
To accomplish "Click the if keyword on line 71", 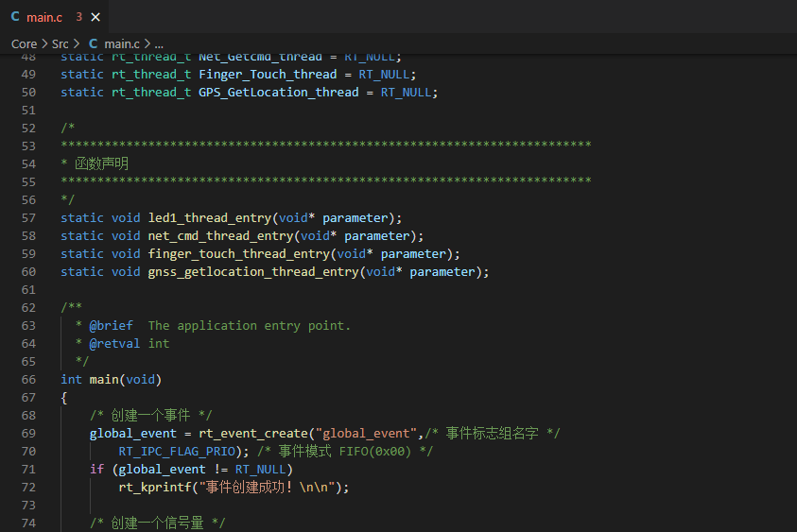I will (96, 470).
